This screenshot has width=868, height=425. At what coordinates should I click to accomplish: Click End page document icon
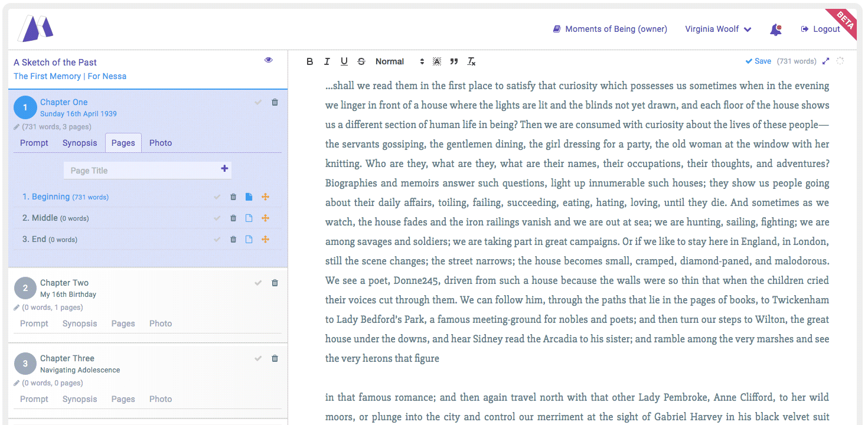pos(249,240)
